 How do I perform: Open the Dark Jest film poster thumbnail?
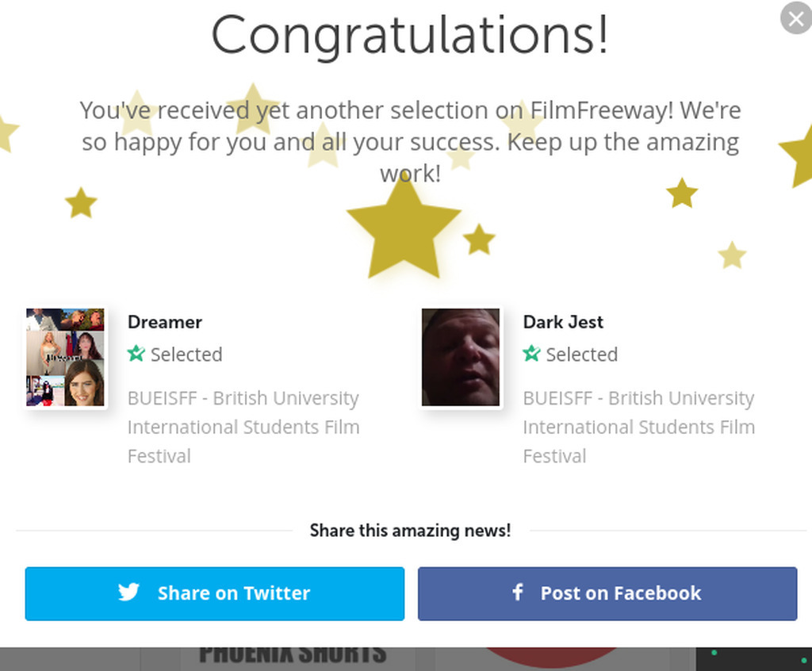click(x=461, y=358)
